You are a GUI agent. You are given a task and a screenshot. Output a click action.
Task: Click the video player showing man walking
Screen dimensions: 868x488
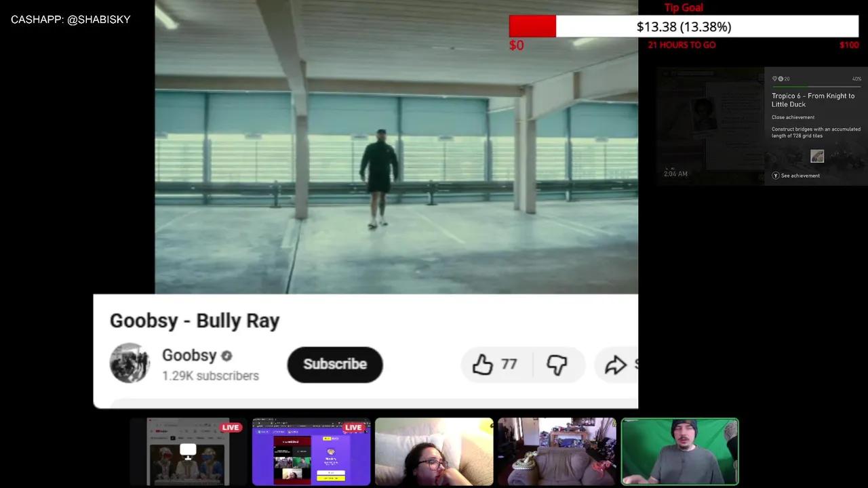[396, 146]
